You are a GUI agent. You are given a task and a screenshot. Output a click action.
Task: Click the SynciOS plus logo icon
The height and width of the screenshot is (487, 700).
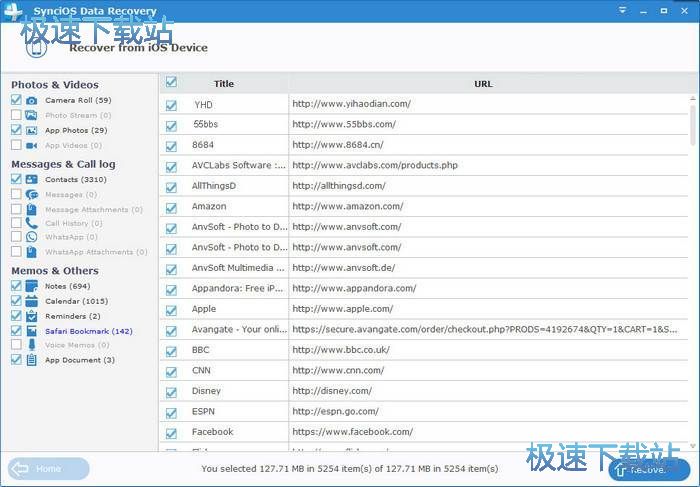12,11
